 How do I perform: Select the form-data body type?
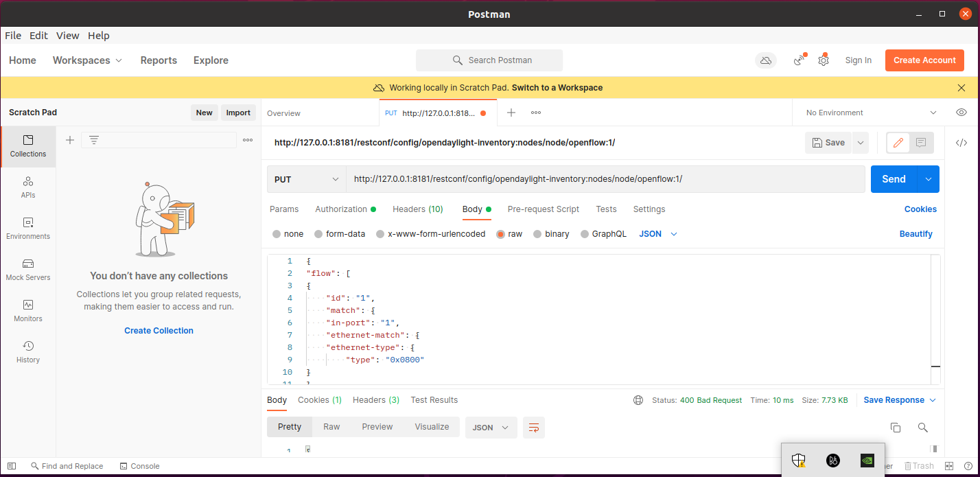point(318,234)
